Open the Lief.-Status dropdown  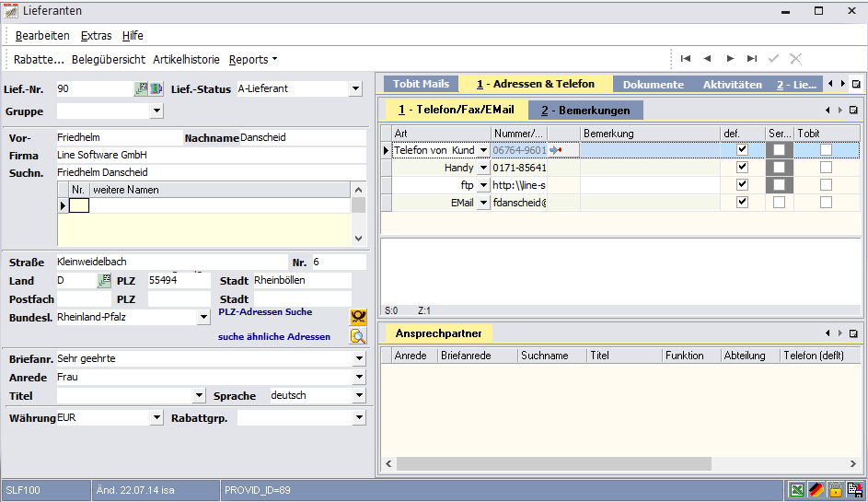pos(355,89)
